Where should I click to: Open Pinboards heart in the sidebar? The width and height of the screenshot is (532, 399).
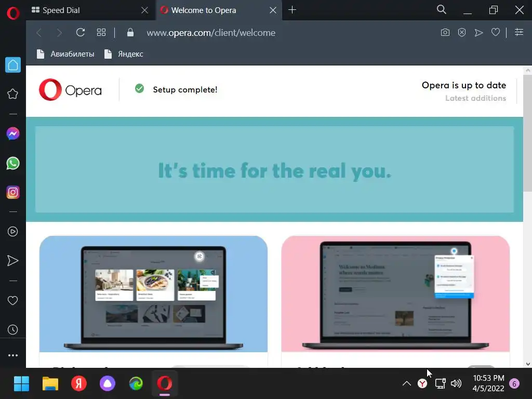13,300
